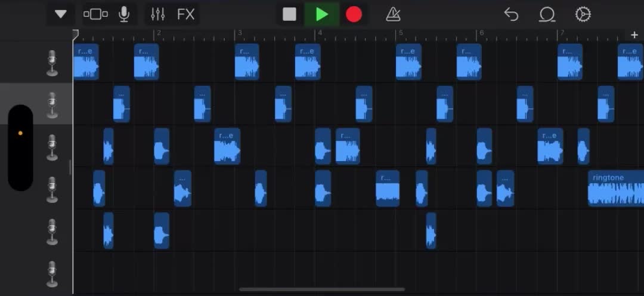Screen dimensions: 644x296
Task: Open the FX panel
Action: 185,14
